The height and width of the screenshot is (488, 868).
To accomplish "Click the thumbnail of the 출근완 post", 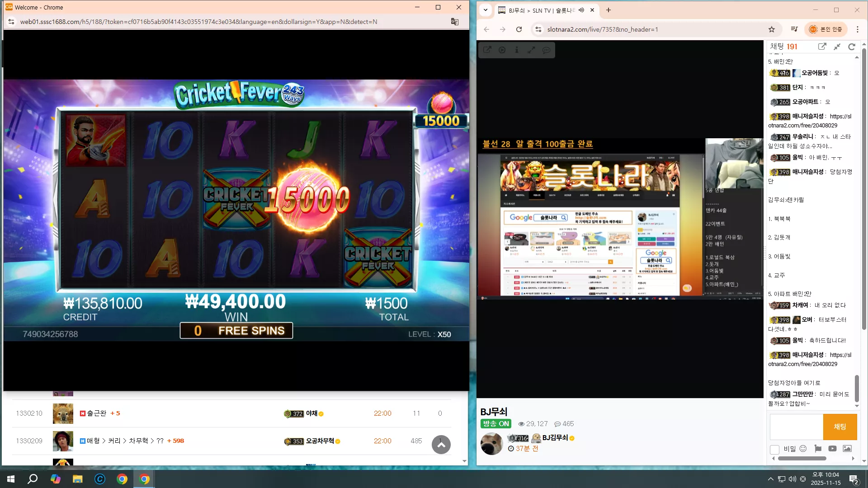I will tap(63, 413).
